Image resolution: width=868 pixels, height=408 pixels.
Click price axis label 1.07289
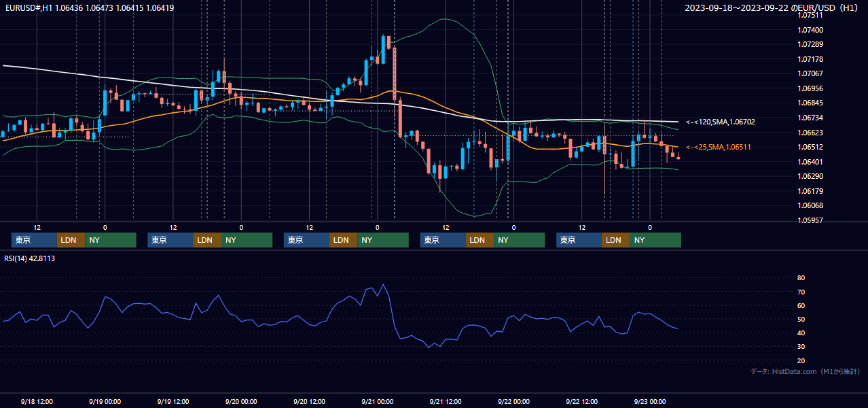coord(810,44)
